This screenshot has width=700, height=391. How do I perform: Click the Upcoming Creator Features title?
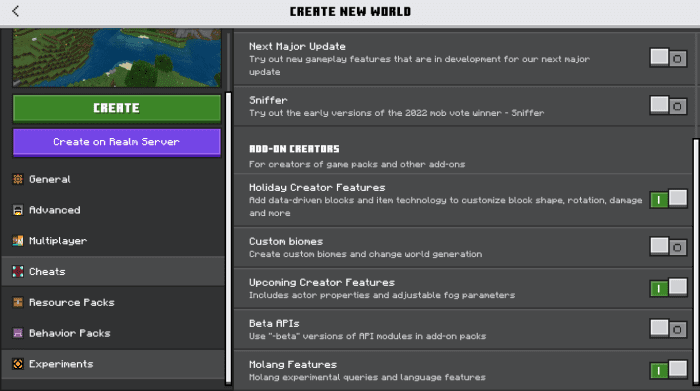coord(322,283)
